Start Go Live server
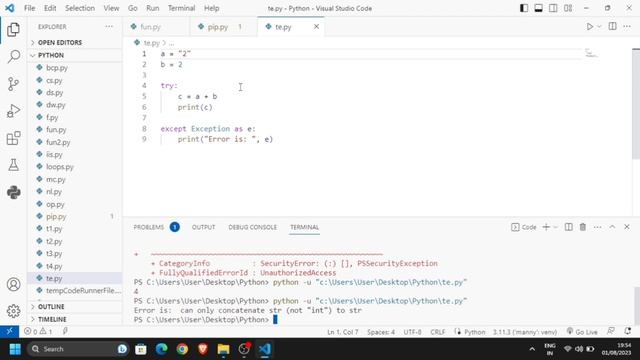 point(582,332)
